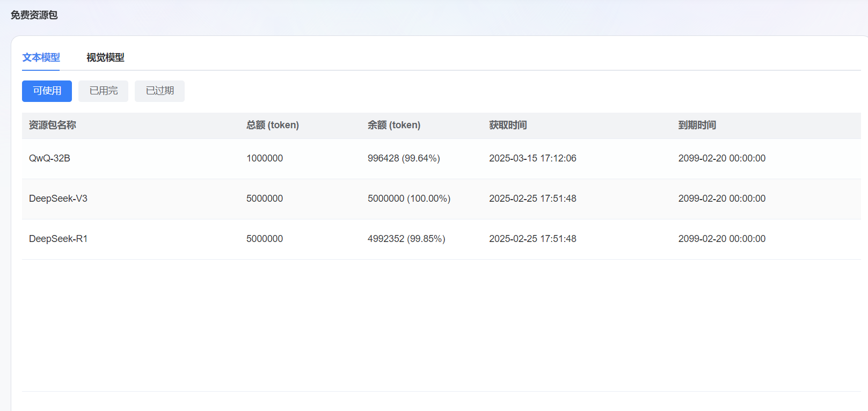Click the 余额 (token) column header

[x=394, y=125]
